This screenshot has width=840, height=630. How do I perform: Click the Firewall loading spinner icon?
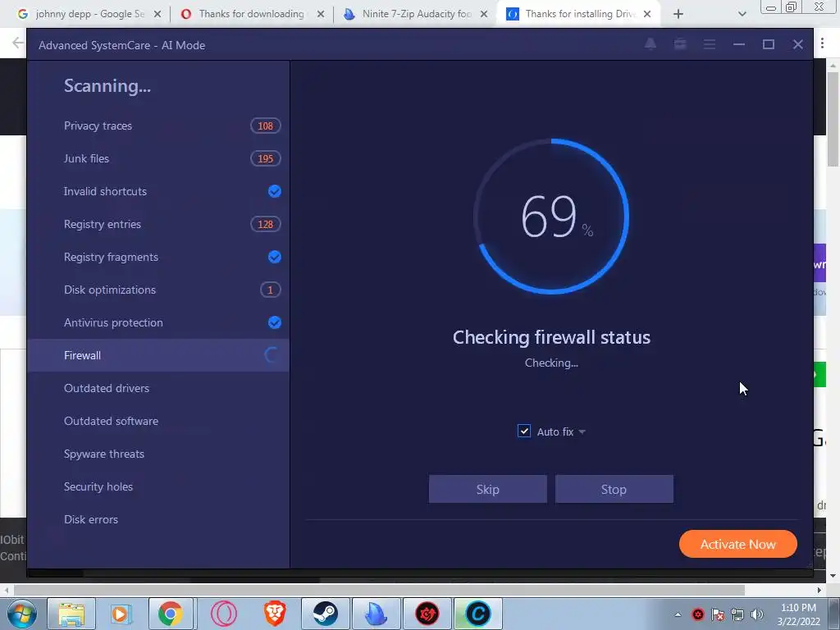point(272,355)
